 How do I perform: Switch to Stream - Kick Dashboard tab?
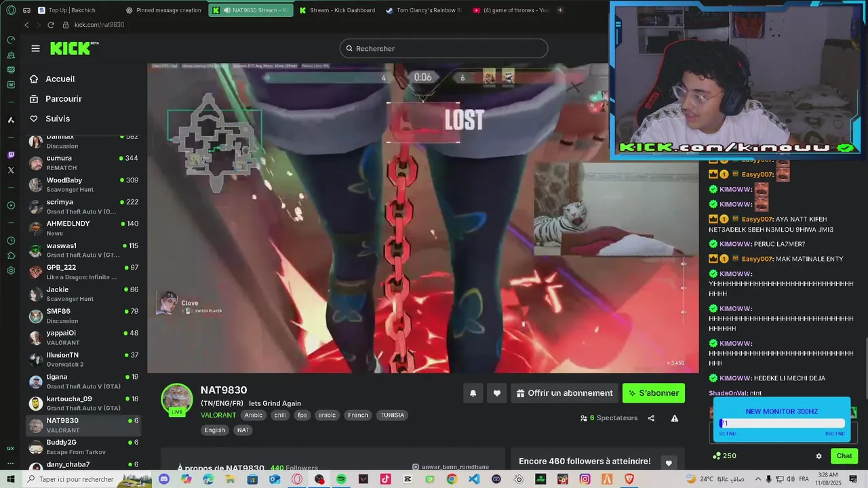coord(337,10)
